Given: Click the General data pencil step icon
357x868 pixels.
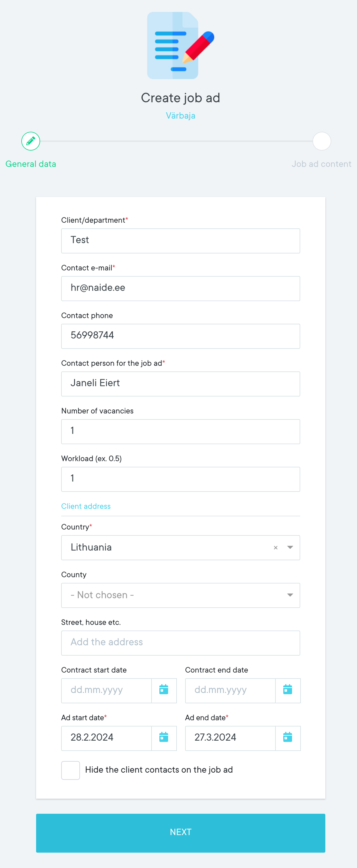Looking at the screenshot, I should (31, 141).
